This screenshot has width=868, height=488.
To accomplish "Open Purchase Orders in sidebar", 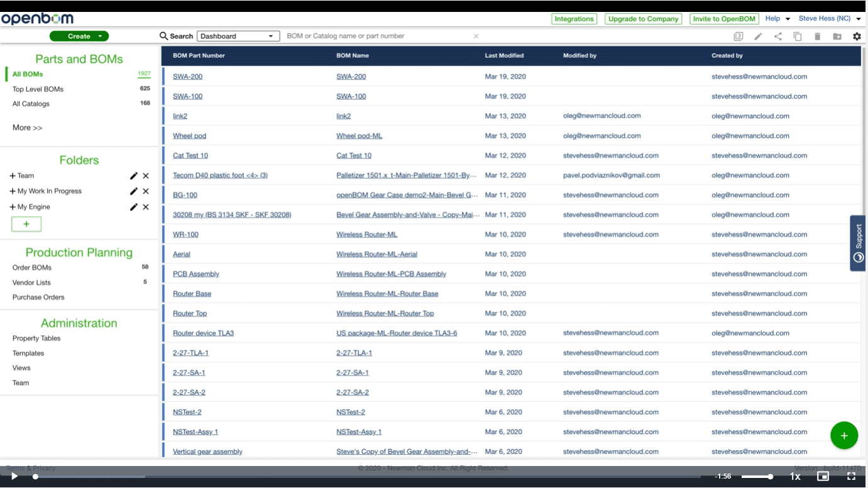I will (38, 297).
